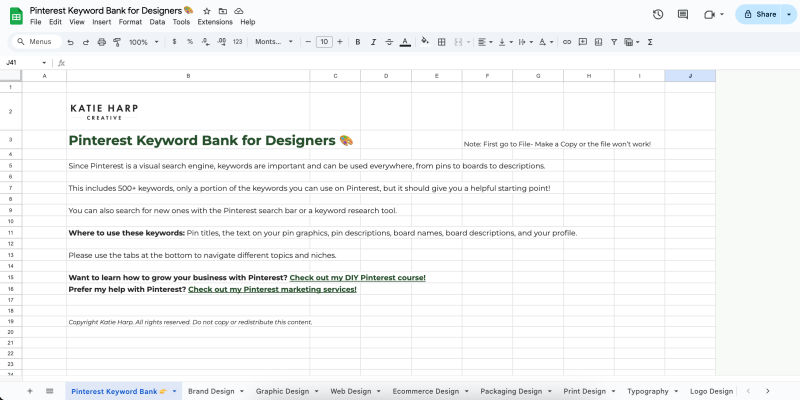Open the Insert menu
Image resolution: width=800 pixels, height=400 pixels.
point(102,22)
